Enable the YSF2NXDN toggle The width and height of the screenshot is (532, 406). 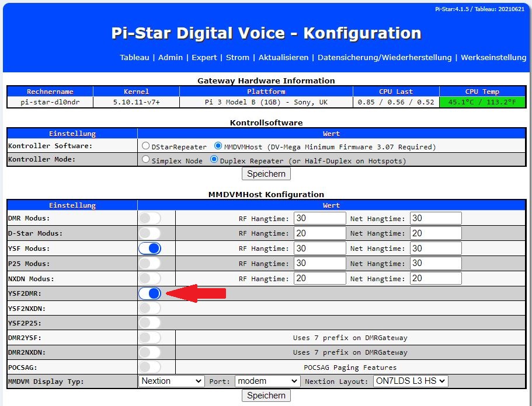tap(149, 308)
